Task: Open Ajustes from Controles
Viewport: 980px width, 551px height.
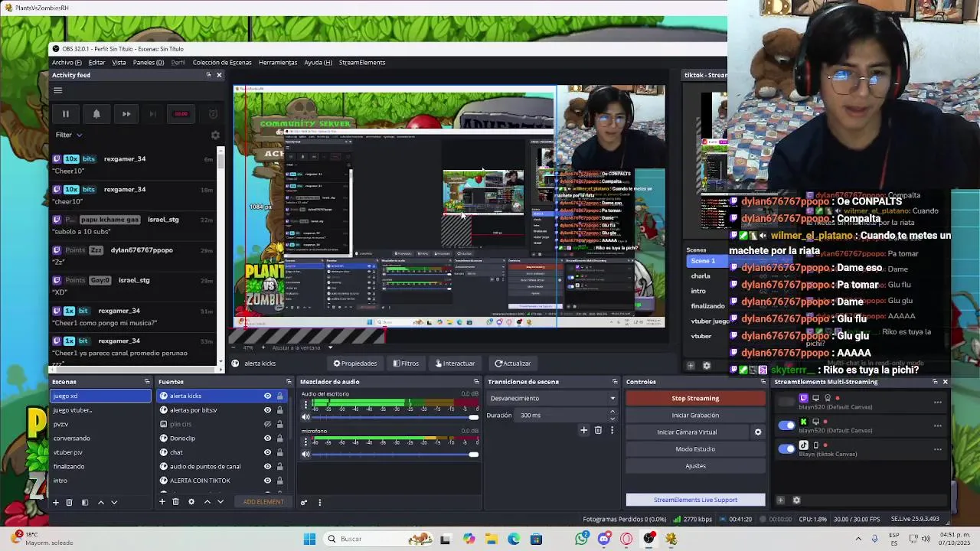Action: click(695, 466)
